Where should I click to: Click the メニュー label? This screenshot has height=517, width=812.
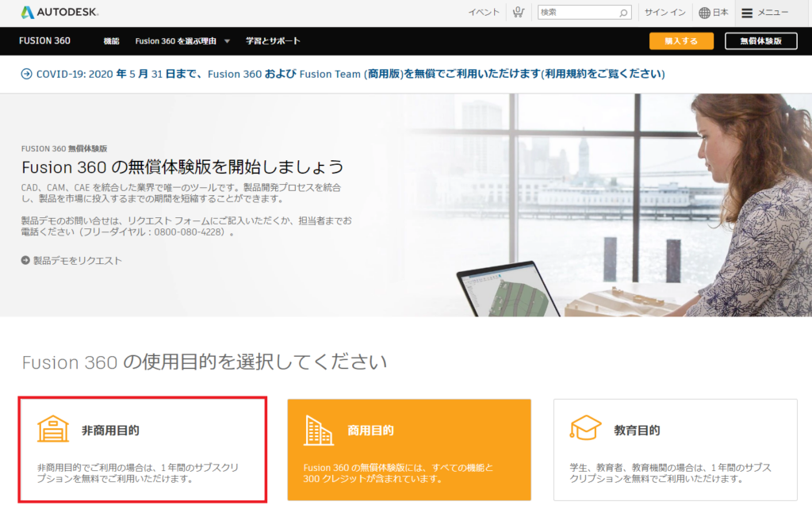pos(773,13)
